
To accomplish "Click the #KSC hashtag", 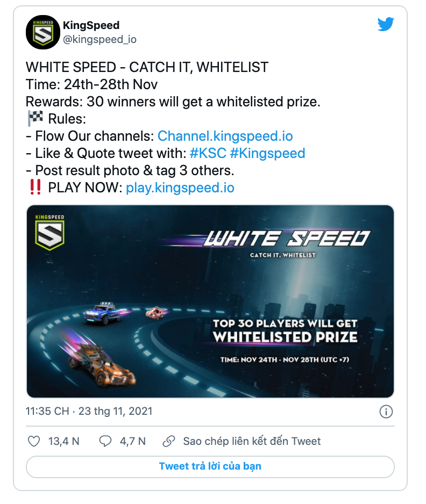I will 207,153.
